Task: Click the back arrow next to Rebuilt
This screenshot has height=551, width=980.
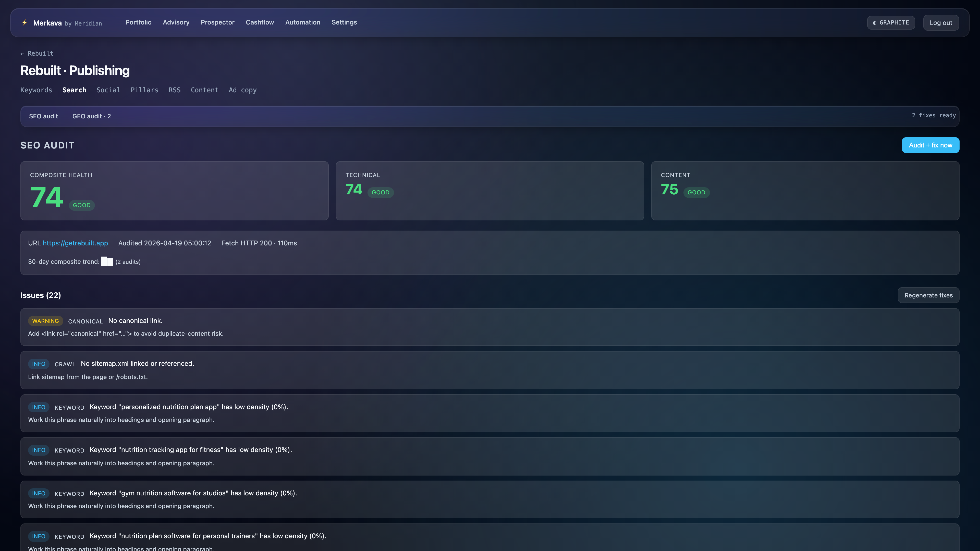Action: click(22, 53)
